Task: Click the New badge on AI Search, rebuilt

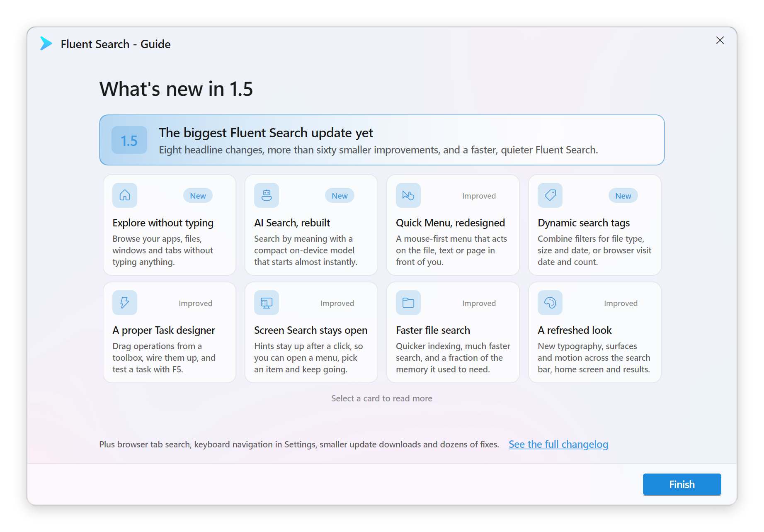Action: [x=340, y=196]
